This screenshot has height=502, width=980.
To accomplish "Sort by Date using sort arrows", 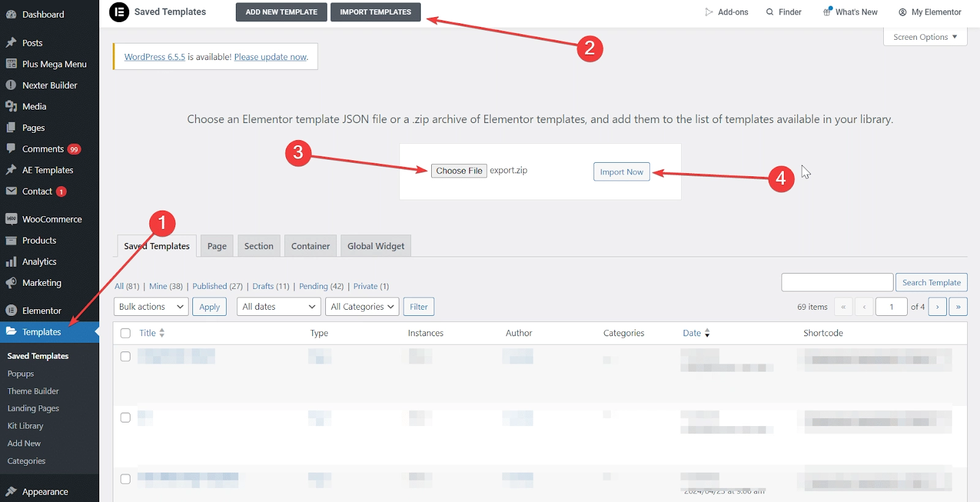I will pos(707,333).
